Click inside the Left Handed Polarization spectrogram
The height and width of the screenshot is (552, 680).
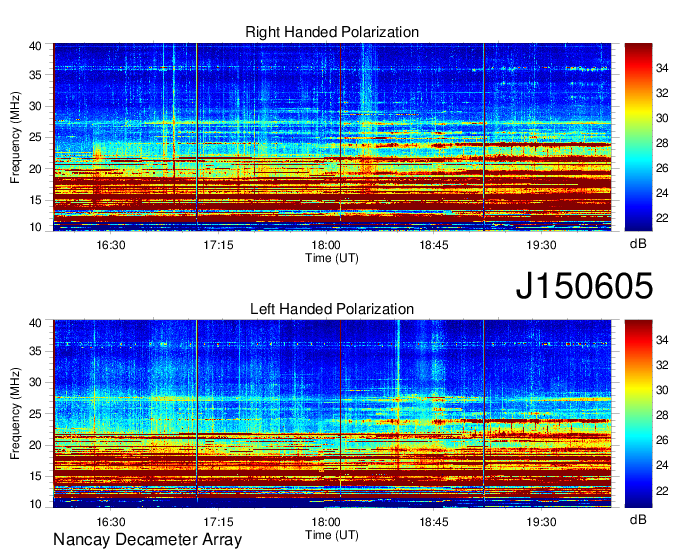[x=332, y=414]
